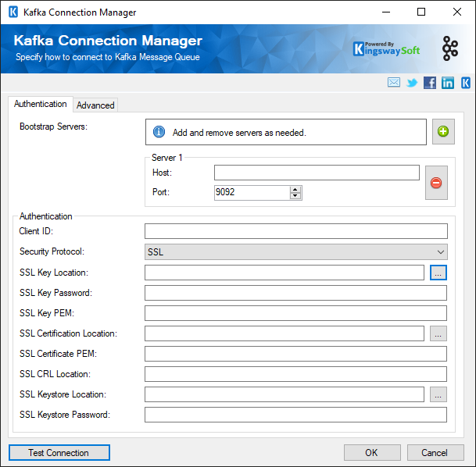This screenshot has height=467, width=476.
Task: Click the SSL Certification Location text field
Action: pos(285,333)
